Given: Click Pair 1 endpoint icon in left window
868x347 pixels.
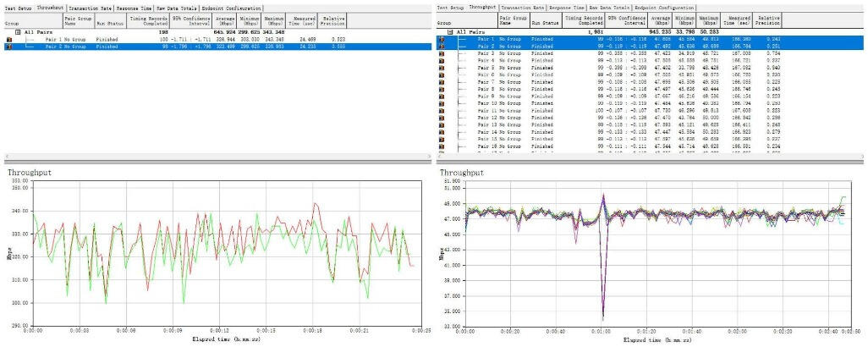Looking at the screenshot, I should [8, 40].
